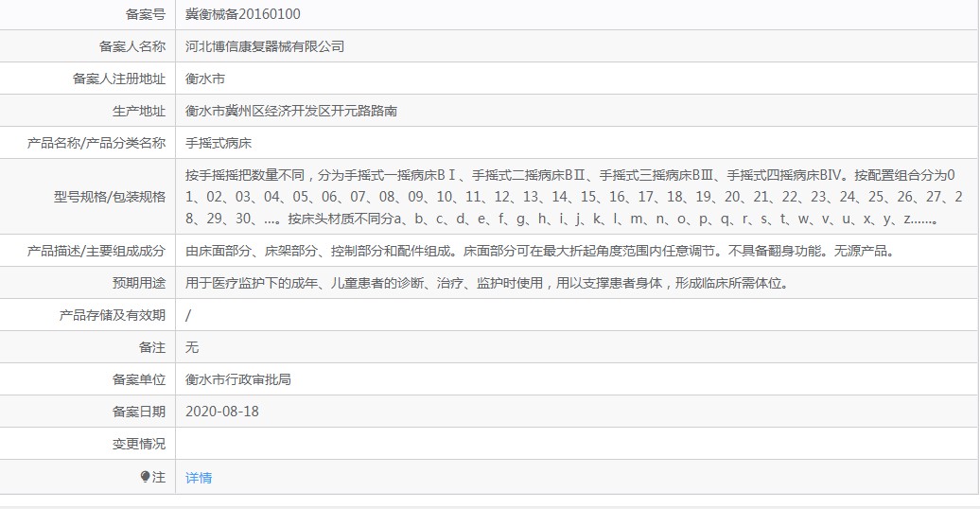Click the lightbulb icon next to 注
The height and width of the screenshot is (509, 980).
145,477
